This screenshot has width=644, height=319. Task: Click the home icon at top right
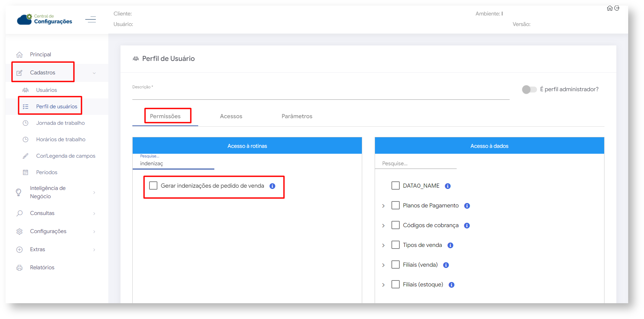click(x=609, y=8)
